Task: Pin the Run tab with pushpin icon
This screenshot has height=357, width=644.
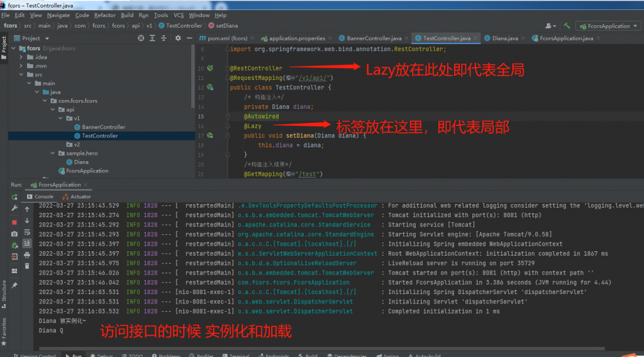Action: (14, 285)
